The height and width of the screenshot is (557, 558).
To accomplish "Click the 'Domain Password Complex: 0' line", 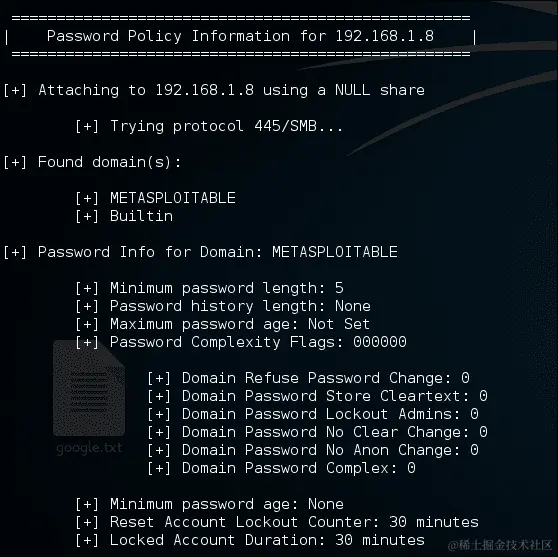I will 281,468.
